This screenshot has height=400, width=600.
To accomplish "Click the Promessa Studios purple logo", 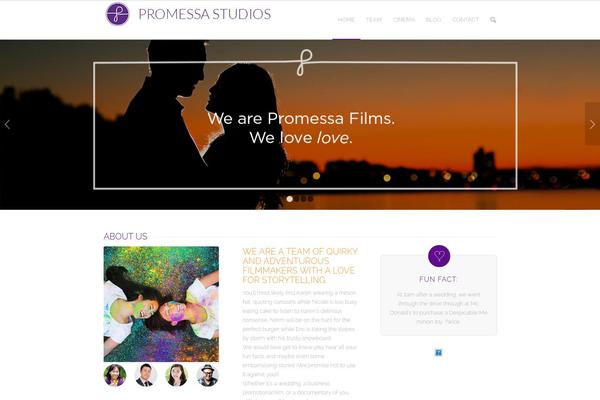I will (x=117, y=14).
